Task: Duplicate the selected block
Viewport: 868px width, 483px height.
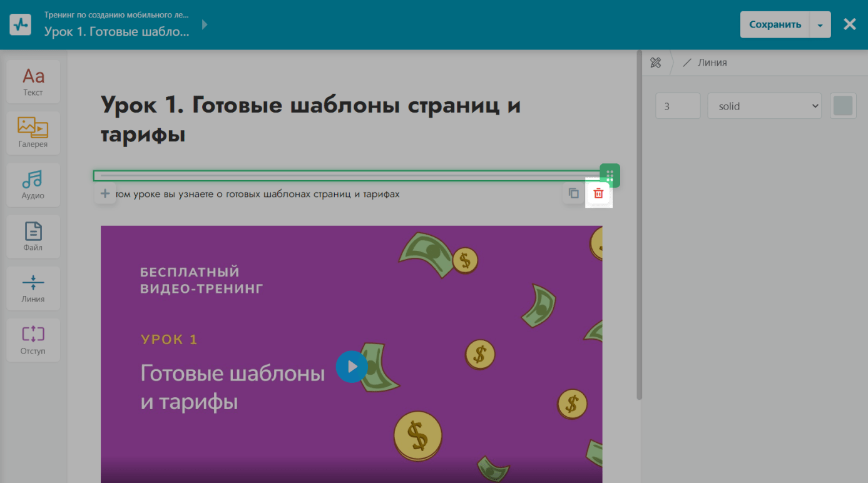Action: click(x=573, y=194)
